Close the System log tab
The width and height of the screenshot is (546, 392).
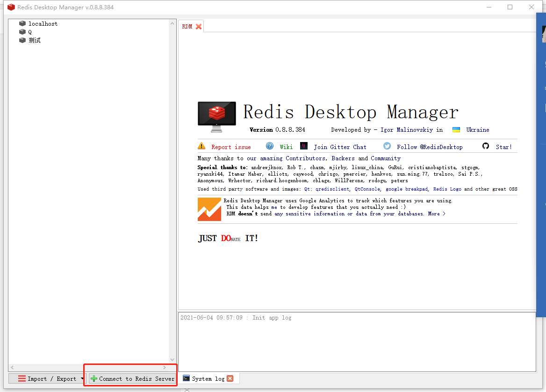pyautogui.click(x=230, y=378)
